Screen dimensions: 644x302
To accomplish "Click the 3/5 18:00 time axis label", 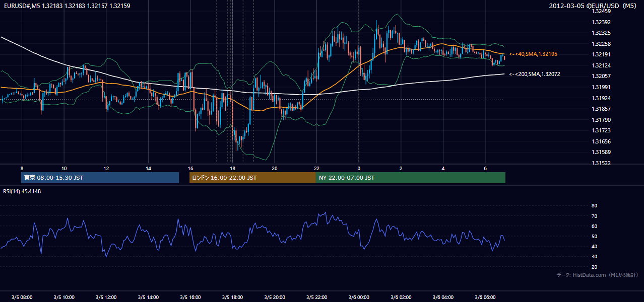I will [x=232, y=297].
